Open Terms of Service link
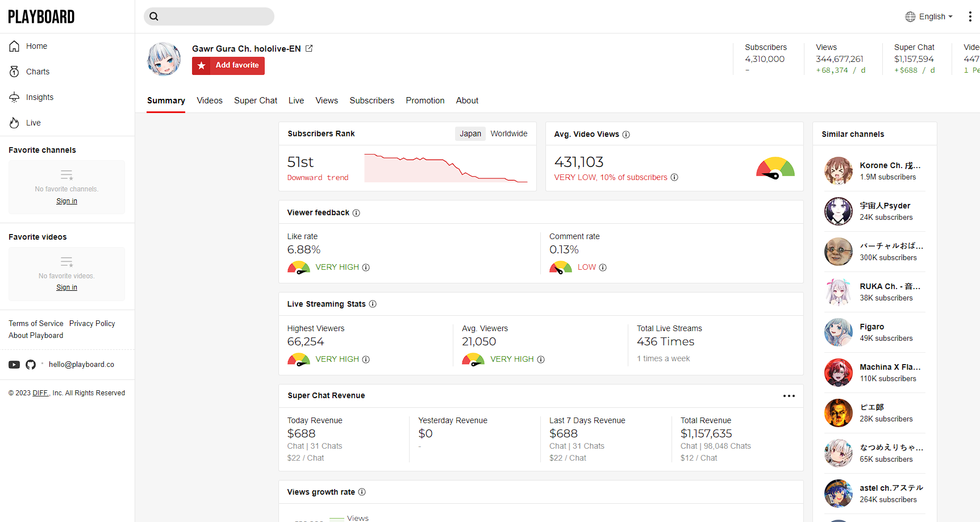Image resolution: width=980 pixels, height=522 pixels. tap(36, 323)
